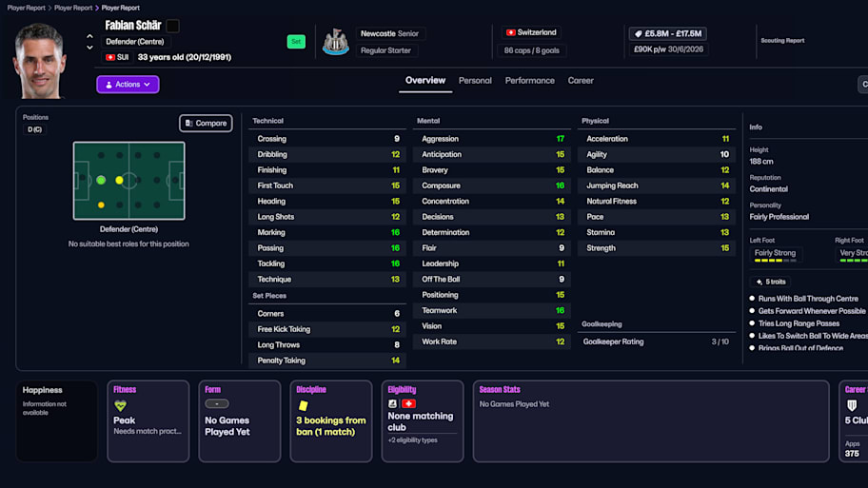
Task: Switch to the Career tab
Action: coord(581,80)
